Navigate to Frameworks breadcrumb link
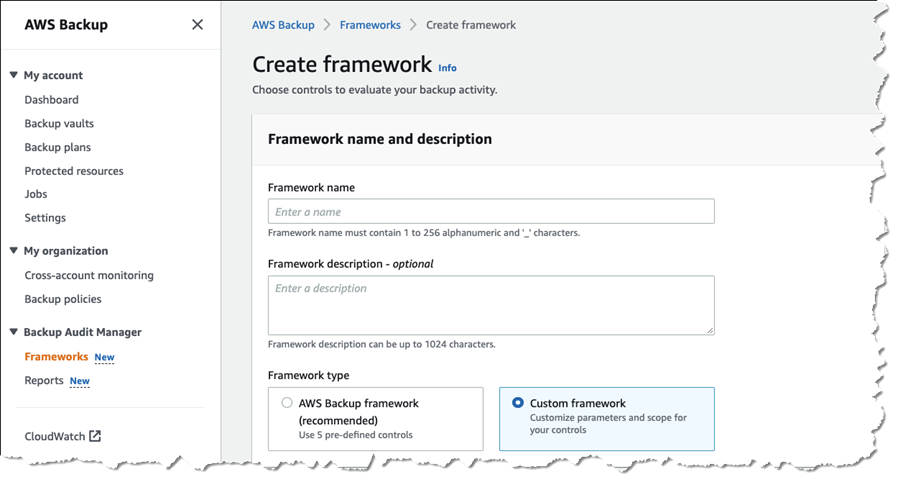899x482 pixels. [x=370, y=25]
